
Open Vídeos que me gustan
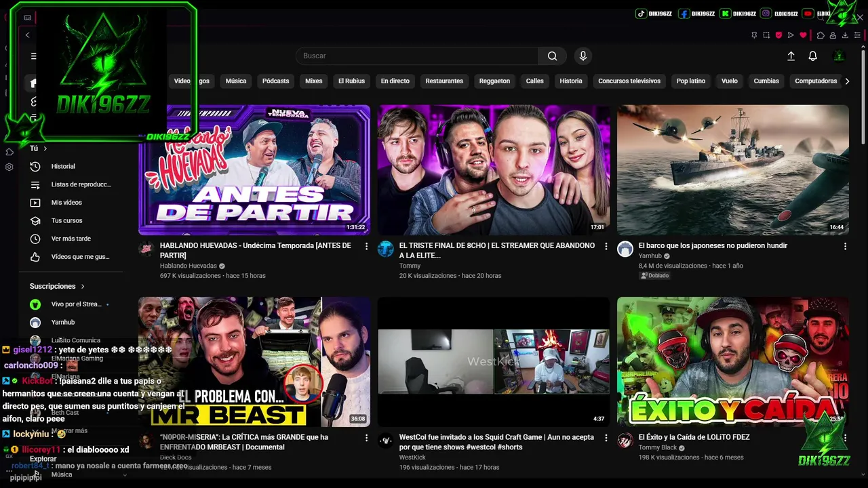(71, 257)
